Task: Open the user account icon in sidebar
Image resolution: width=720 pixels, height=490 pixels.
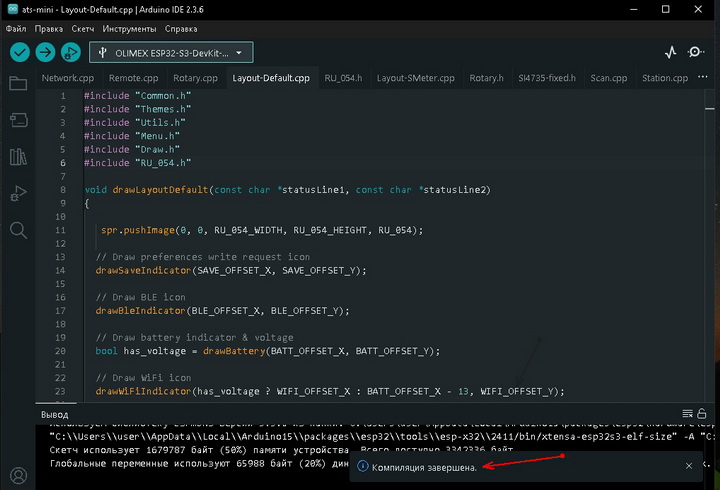Action: [x=18, y=475]
